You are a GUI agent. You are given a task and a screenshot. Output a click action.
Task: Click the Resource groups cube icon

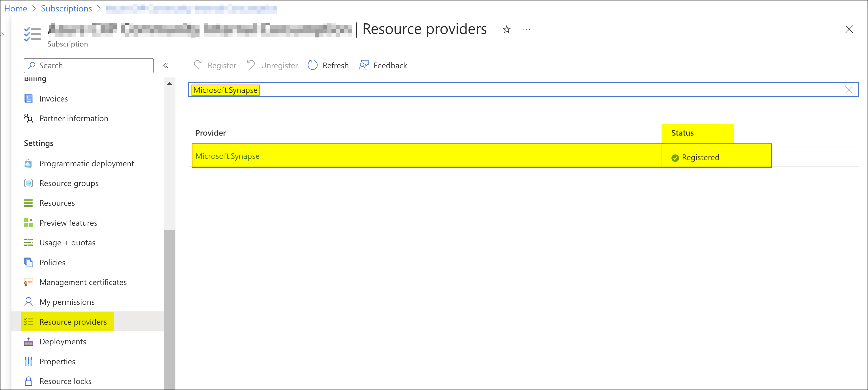pyautogui.click(x=29, y=183)
